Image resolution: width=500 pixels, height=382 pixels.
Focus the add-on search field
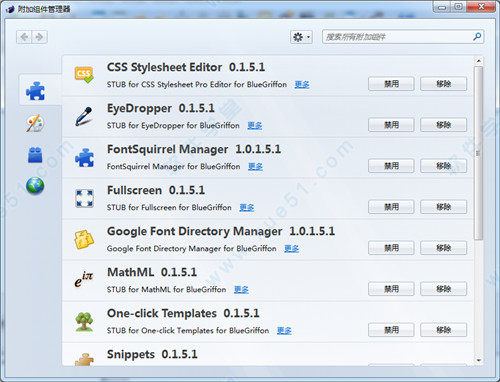point(403,37)
